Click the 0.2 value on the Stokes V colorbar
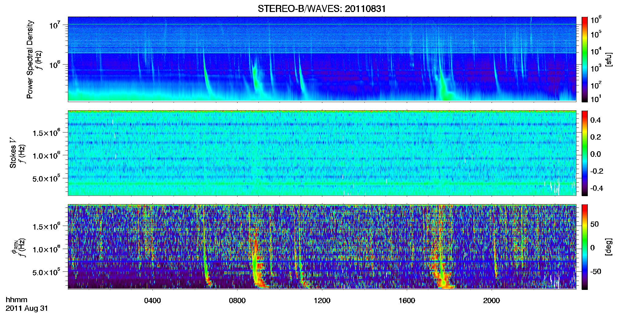The image size is (644, 332). [x=595, y=137]
